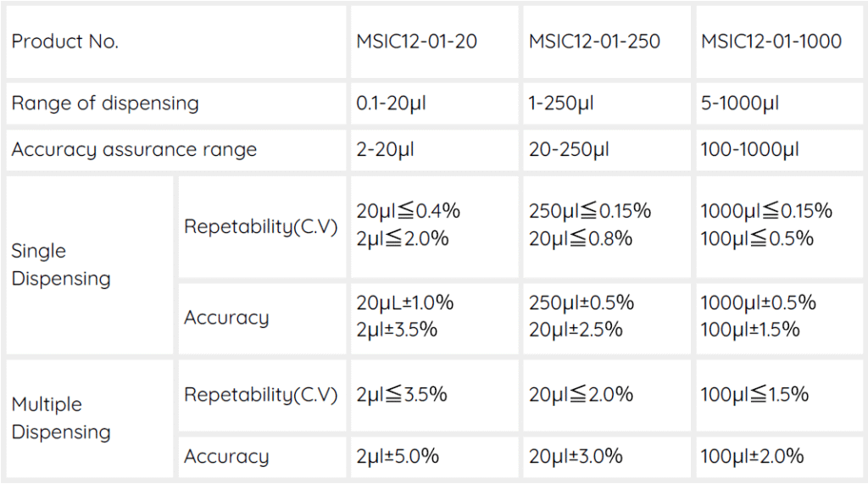Select the 100µl±2.0% accuracy cell
Viewport: 868px width, 484px height.
tap(752, 456)
